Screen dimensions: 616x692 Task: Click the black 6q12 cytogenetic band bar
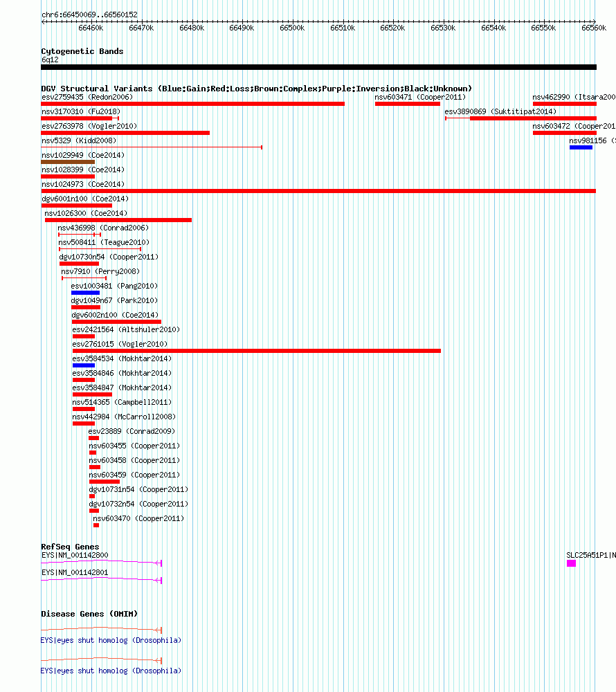(318, 67)
